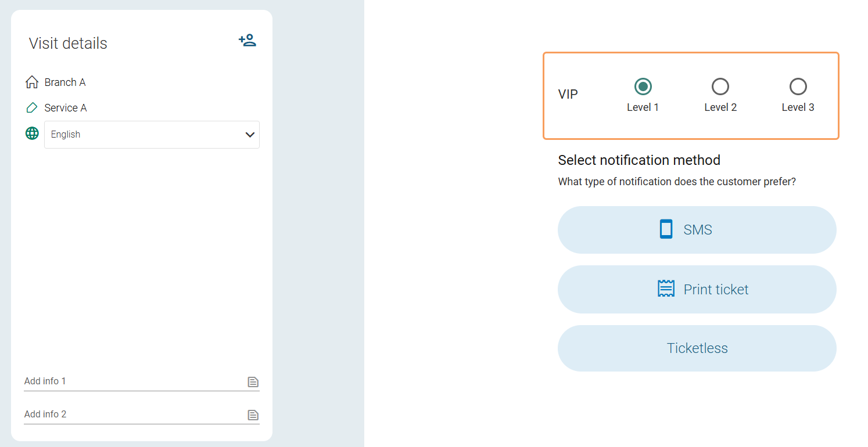This screenshot has width=868, height=447.
Task: Click the phone icon on SMS button
Action: [x=666, y=229]
